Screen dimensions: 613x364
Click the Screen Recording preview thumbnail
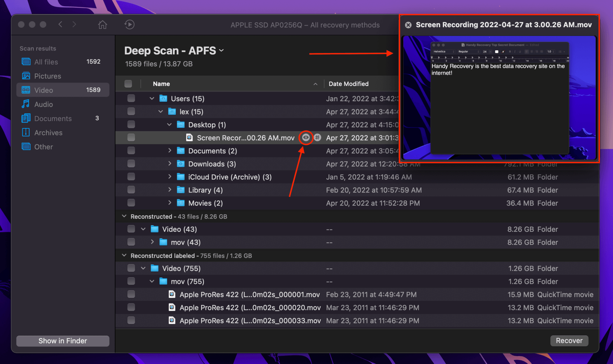pos(499,98)
